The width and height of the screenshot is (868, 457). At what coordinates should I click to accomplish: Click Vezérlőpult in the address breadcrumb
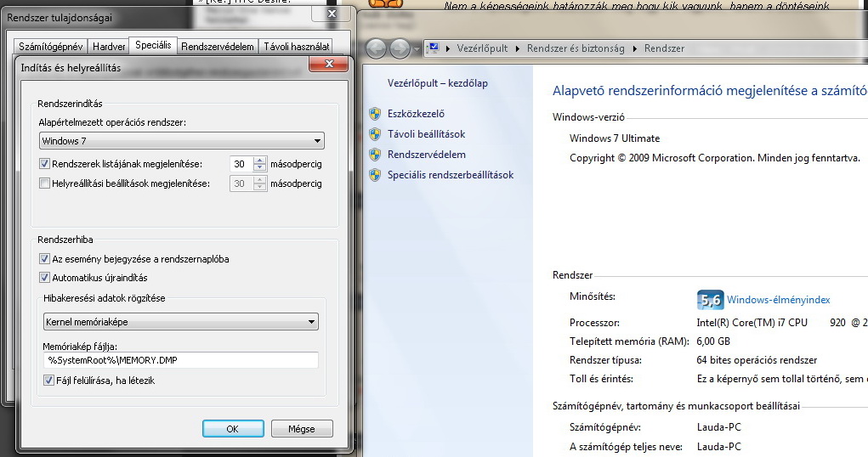(x=482, y=48)
